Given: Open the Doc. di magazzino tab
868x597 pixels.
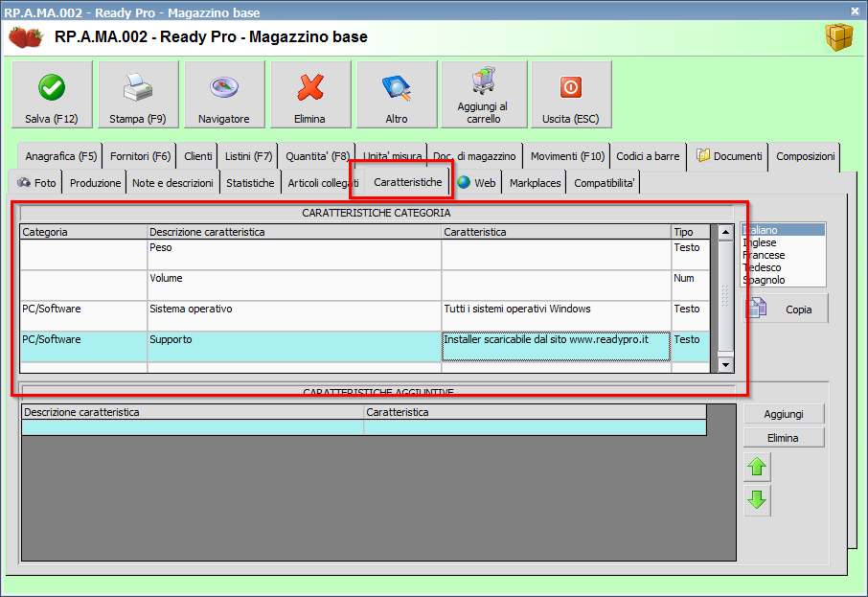Looking at the screenshot, I should 474,157.
